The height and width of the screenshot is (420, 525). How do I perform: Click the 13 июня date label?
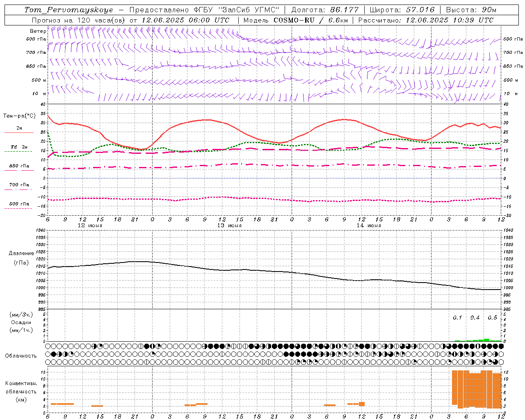229,226
